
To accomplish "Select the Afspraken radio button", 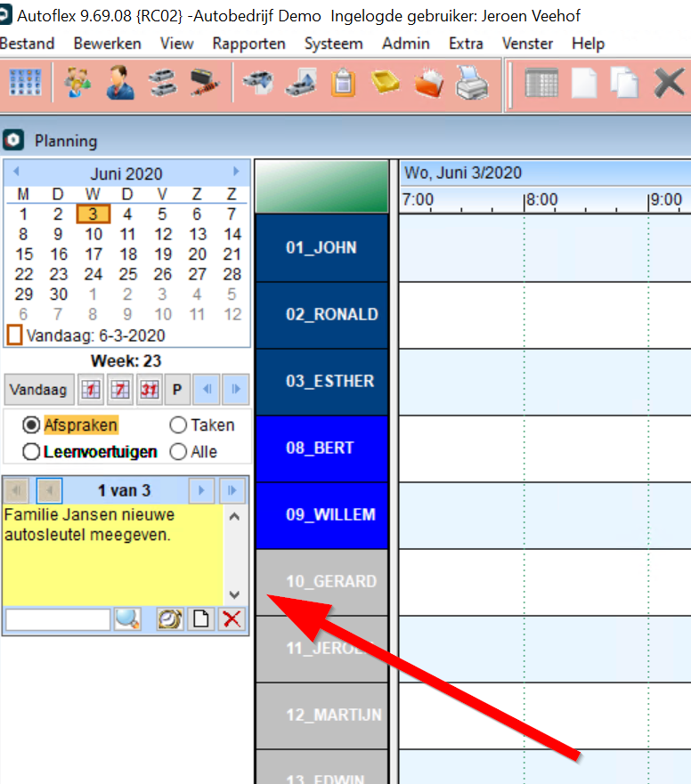I will coord(31,425).
